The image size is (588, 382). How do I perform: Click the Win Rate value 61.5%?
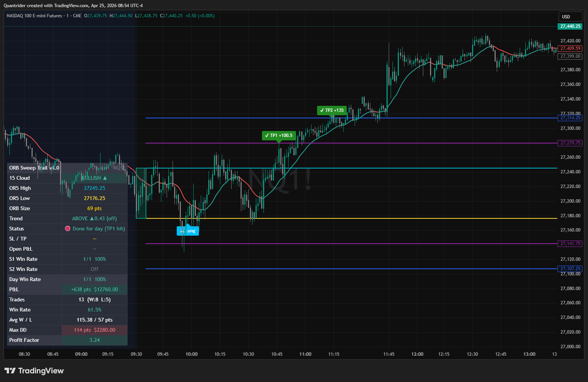point(94,310)
